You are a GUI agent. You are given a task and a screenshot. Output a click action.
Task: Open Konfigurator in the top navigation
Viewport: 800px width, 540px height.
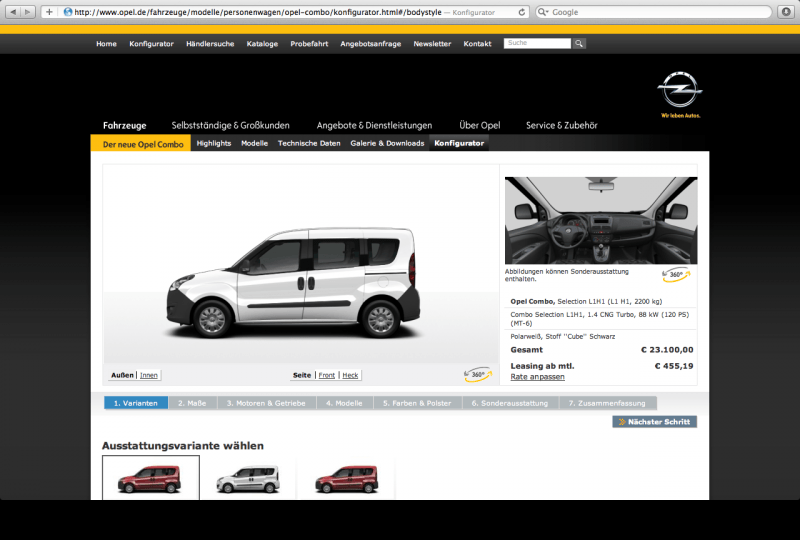(x=152, y=44)
